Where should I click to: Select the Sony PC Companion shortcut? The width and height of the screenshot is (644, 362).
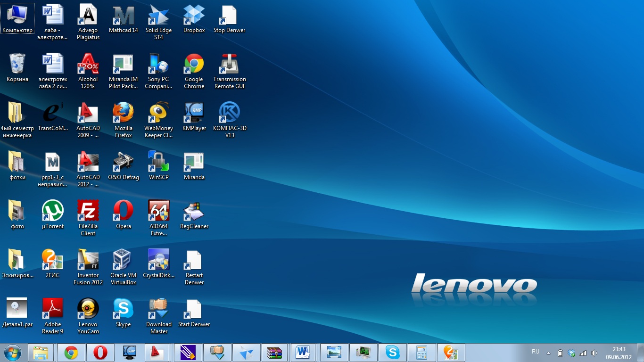tap(159, 71)
